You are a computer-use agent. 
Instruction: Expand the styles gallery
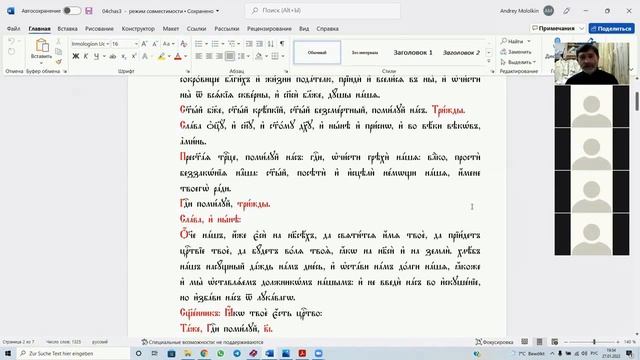point(489,61)
